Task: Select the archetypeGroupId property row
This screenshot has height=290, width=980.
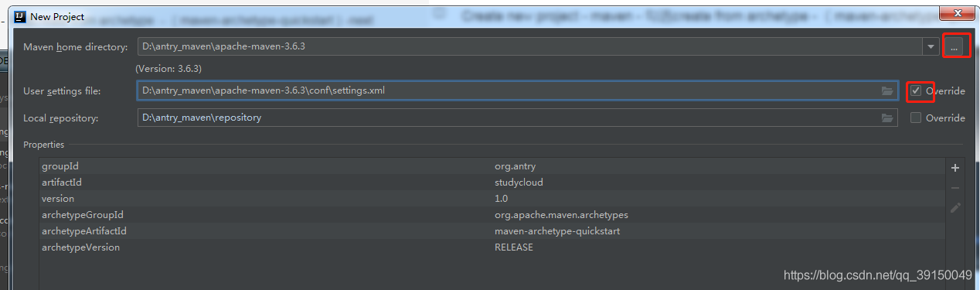Action: pos(491,215)
